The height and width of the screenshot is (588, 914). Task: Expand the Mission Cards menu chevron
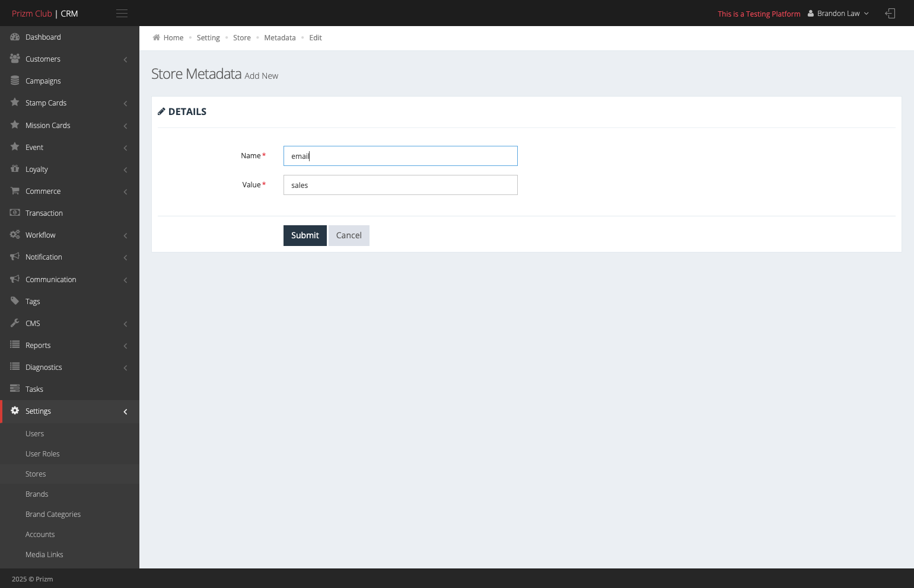pos(125,126)
